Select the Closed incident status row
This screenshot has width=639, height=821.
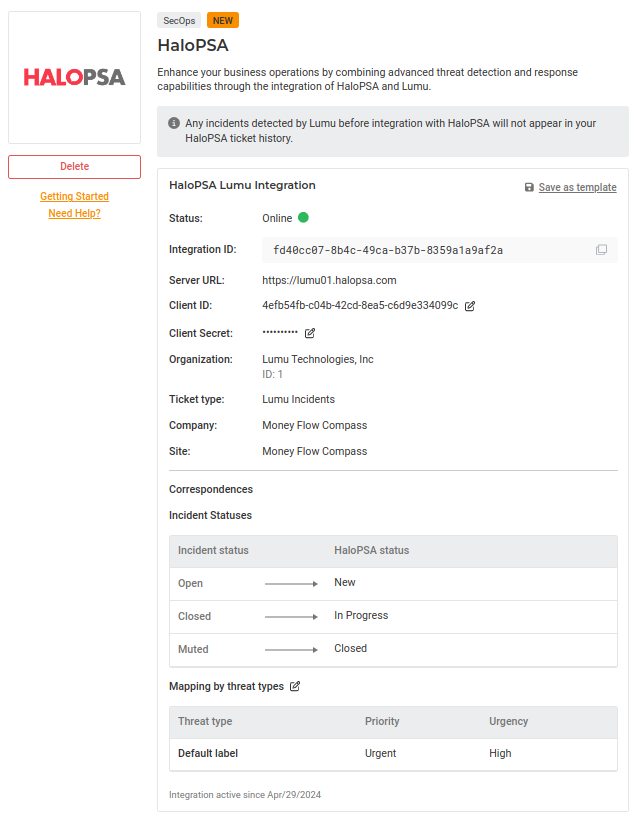click(x=393, y=616)
